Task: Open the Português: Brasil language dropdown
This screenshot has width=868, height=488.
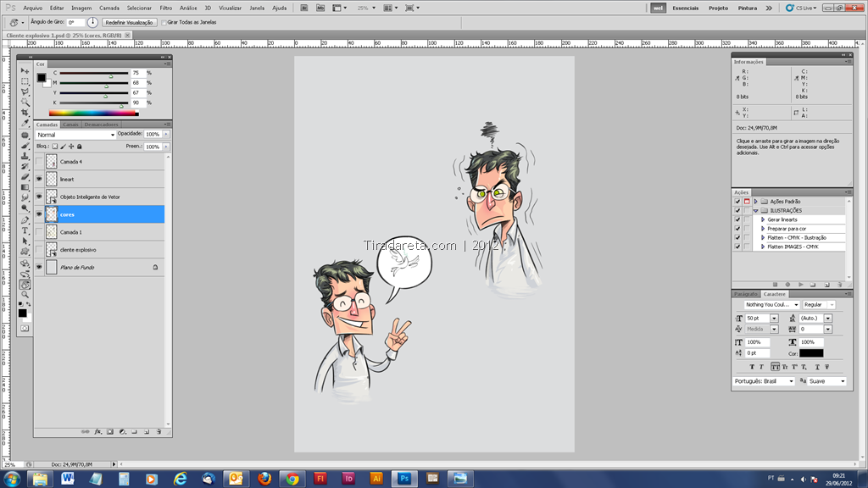Action: (x=764, y=381)
